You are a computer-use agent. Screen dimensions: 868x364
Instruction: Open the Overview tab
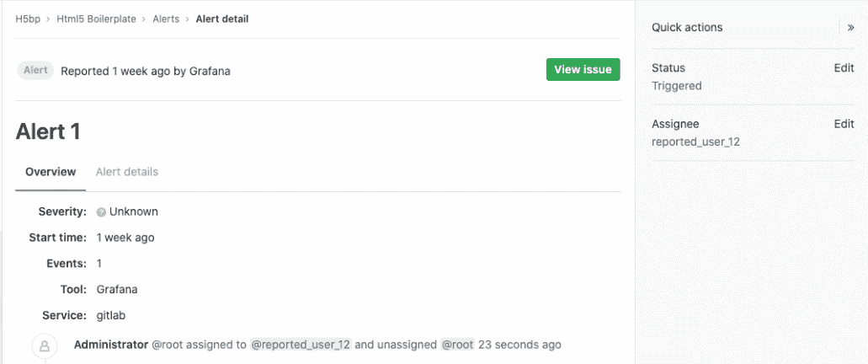pos(51,172)
